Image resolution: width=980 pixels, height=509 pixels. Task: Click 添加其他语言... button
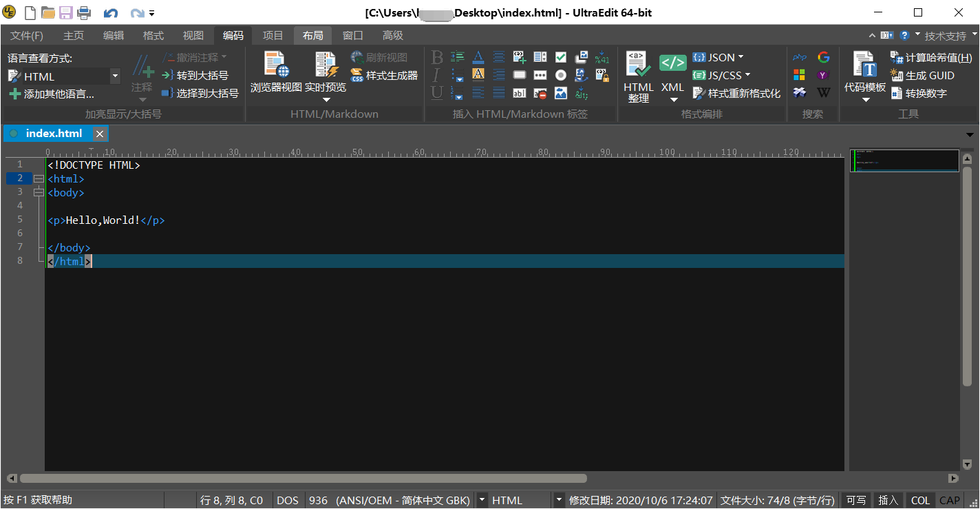tap(52, 94)
